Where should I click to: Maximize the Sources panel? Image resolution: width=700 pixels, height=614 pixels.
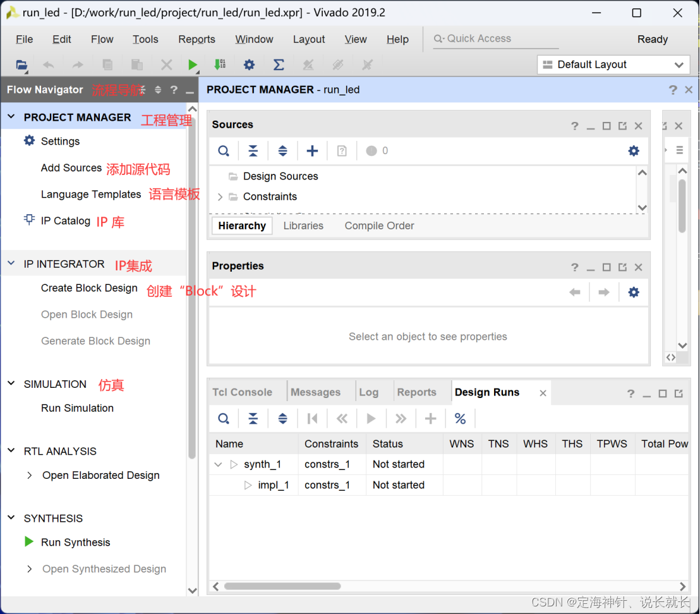(606, 126)
